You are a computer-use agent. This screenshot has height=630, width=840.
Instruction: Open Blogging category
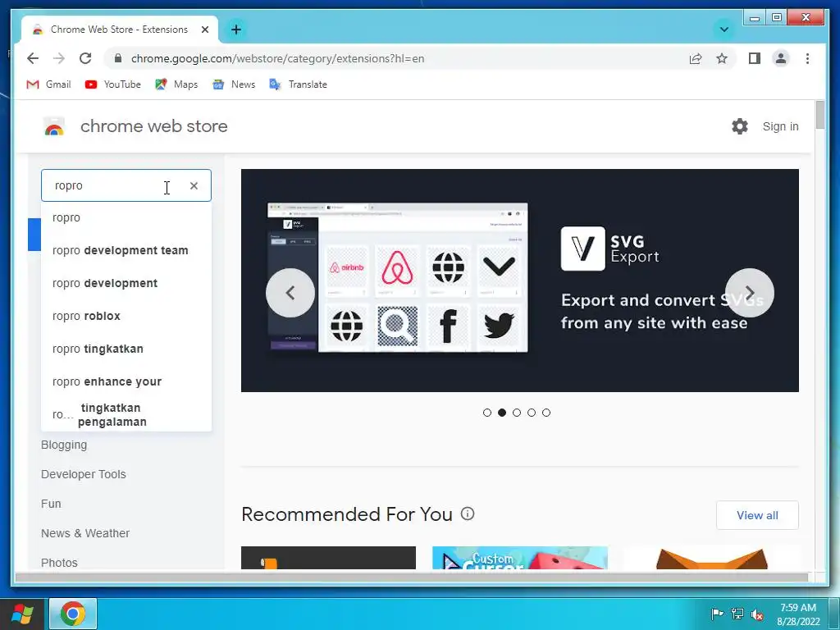pyautogui.click(x=64, y=445)
